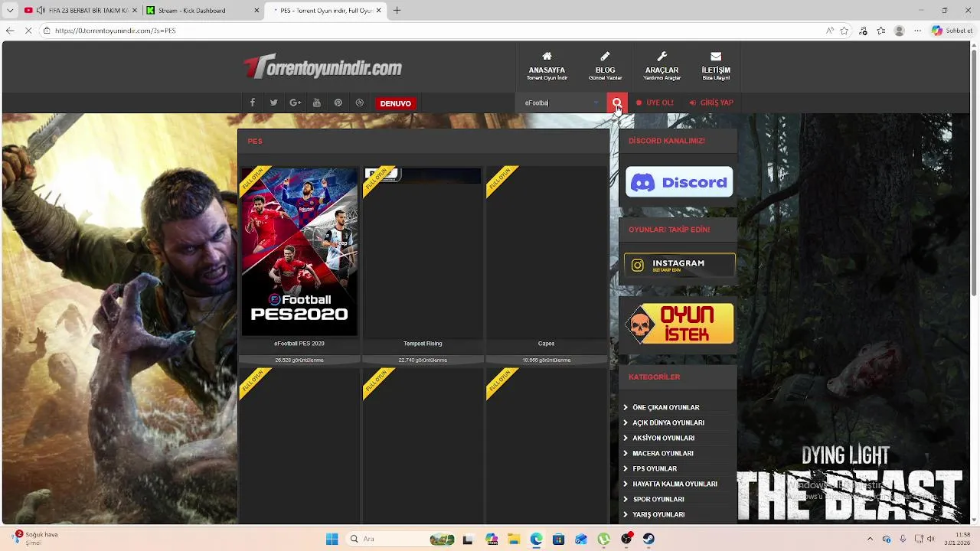
Task: Open Soğuk hava weather widget
Action: coord(35,539)
